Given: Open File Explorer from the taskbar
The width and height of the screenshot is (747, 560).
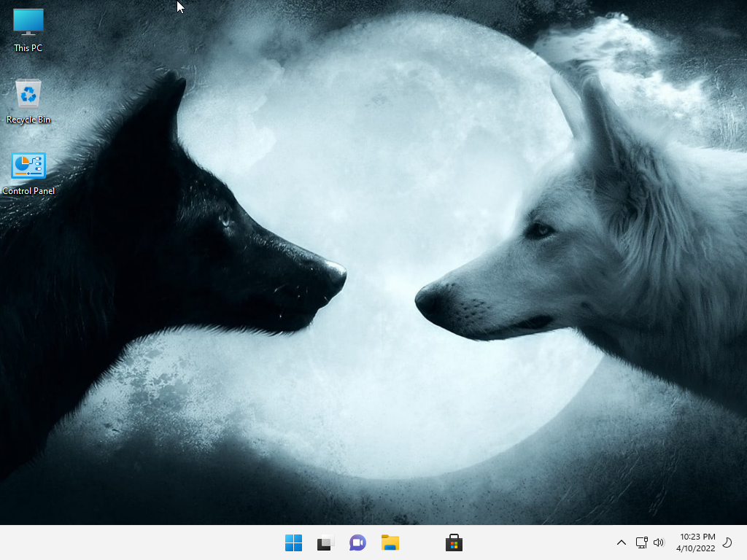Looking at the screenshot, I should click(390, 542).
